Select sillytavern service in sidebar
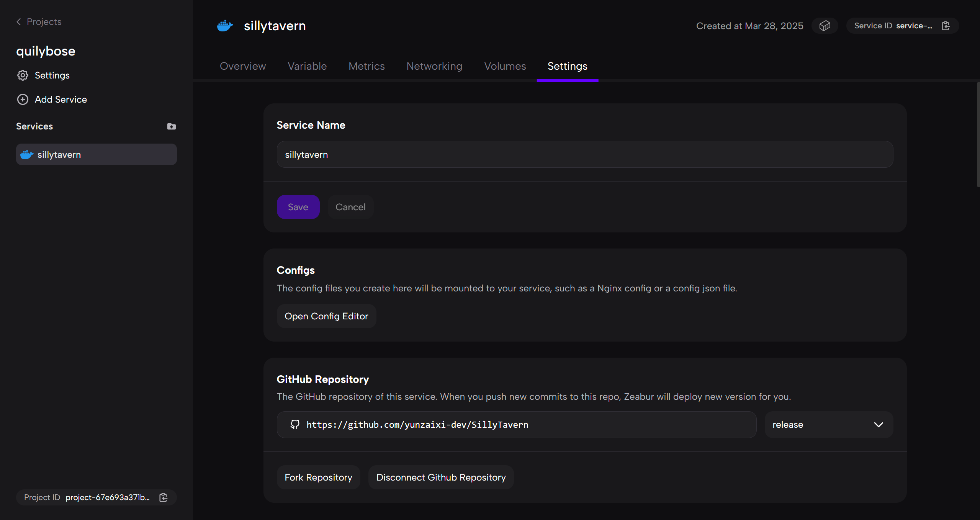The height and width of the screenshot is (520, 980). point(96,154)
